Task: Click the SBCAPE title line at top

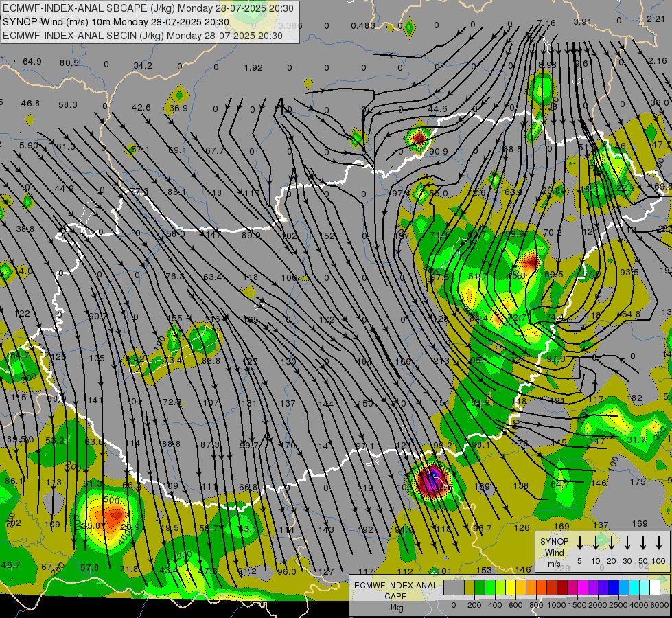Action: coord(148,8)
